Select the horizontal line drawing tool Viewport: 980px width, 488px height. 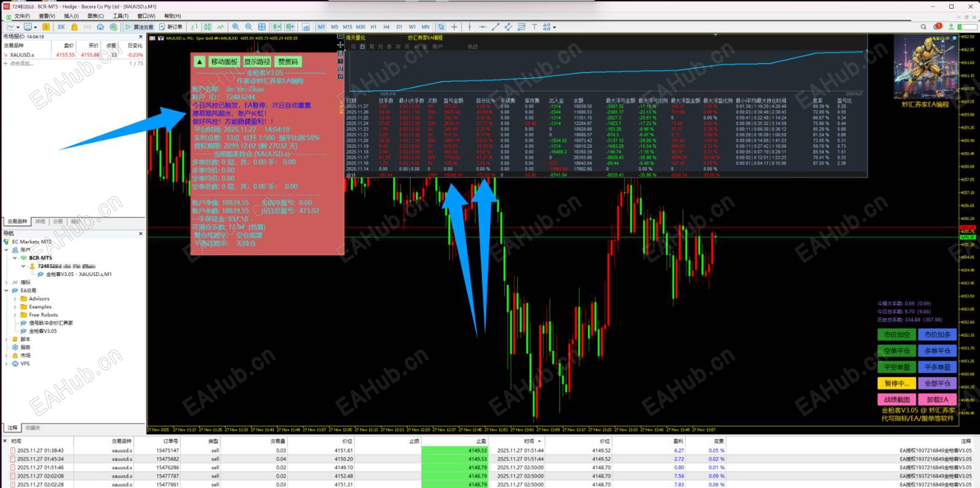(483, 27)
